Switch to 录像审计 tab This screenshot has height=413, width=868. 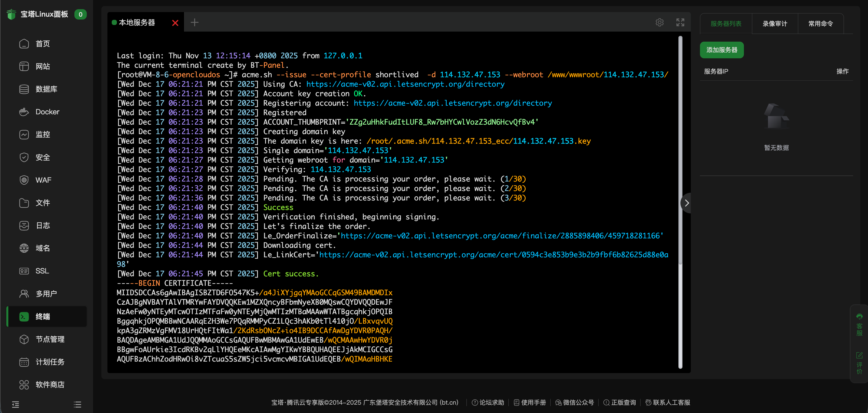(x=775, y=24)
